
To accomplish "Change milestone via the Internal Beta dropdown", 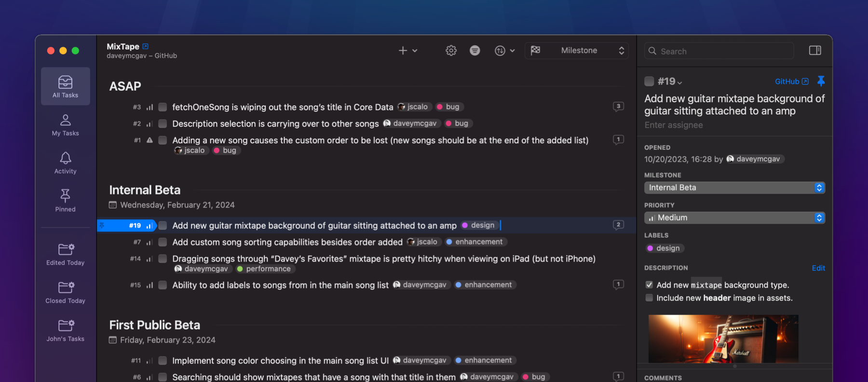I will 734,188.
